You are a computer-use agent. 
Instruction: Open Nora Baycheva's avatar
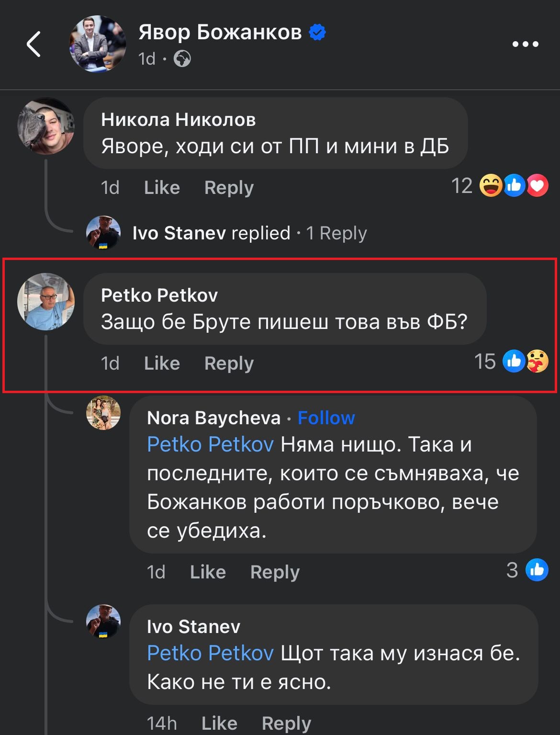103,413
